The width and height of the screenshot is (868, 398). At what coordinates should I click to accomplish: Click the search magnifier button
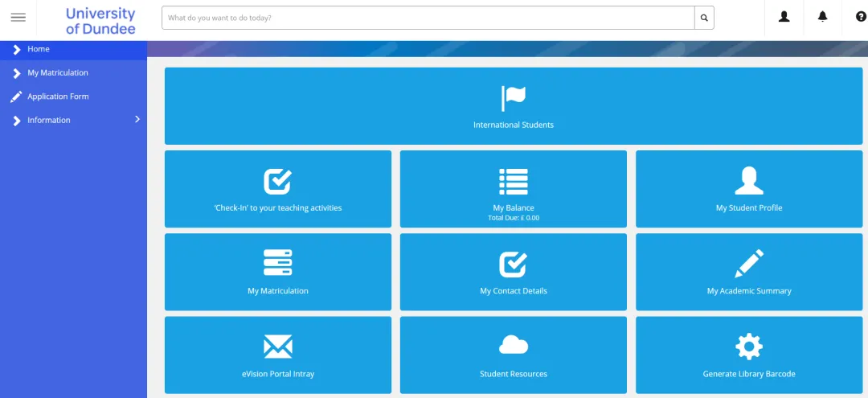(x=704, y=18)
